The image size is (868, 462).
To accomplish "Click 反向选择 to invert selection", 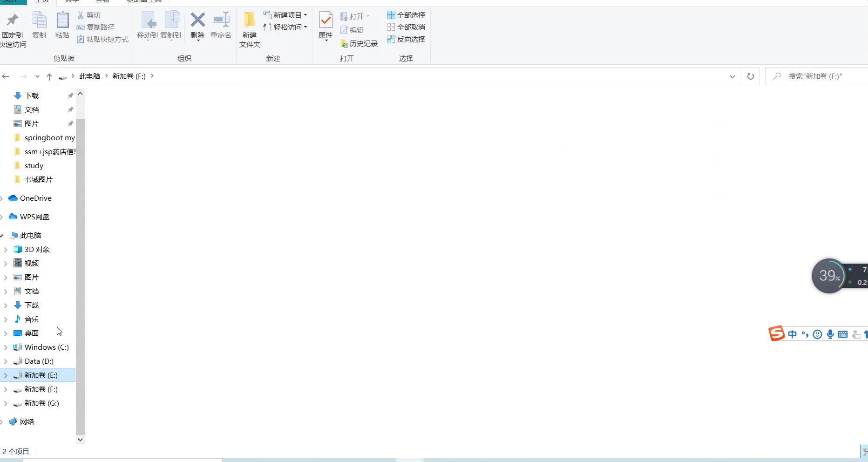I will pos(406,40).
